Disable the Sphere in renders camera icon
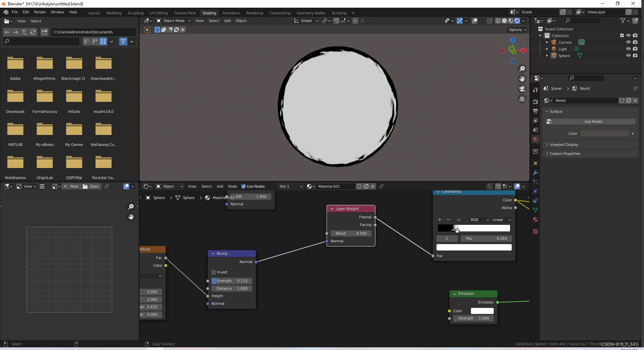This screenshot has height=350, width=644. point(635,55)
